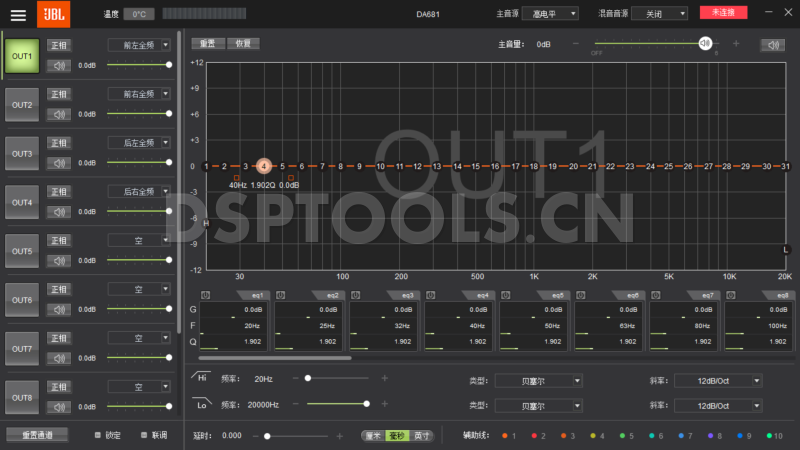Select the OUT6 channel tab

[x=22, y=300]
